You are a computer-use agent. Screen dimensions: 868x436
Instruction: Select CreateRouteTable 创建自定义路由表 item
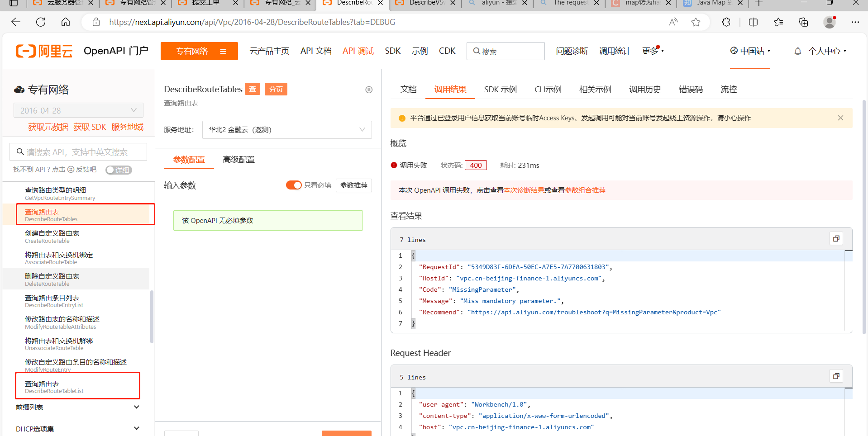tap(76, 237)
